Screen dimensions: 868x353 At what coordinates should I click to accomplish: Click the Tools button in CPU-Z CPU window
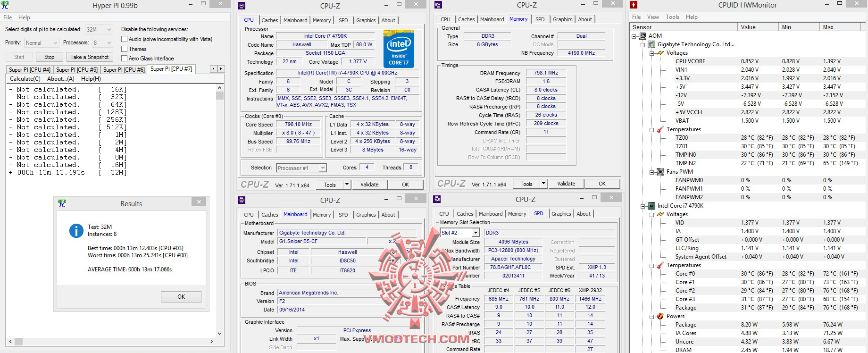click(330, 185)
